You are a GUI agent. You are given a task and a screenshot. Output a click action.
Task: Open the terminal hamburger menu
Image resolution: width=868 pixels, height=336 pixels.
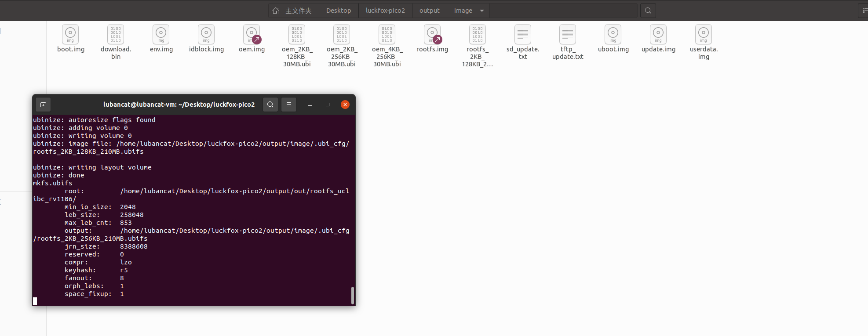pos(289,105)
